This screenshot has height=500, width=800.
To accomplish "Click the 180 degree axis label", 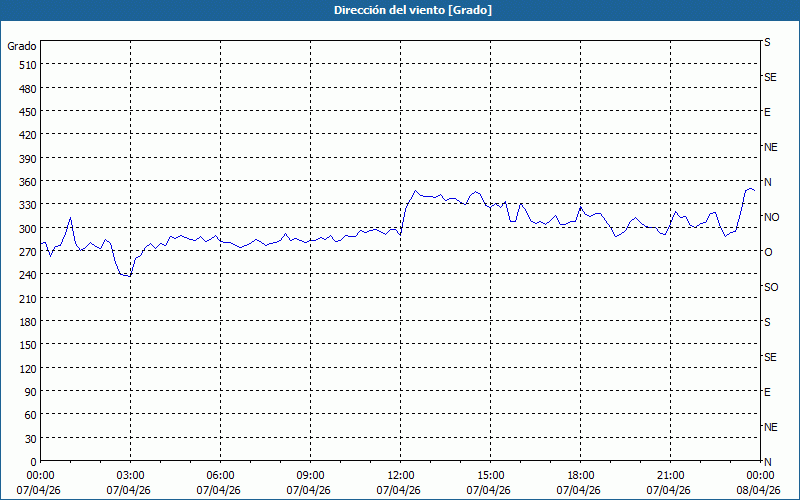I will 28,322.
